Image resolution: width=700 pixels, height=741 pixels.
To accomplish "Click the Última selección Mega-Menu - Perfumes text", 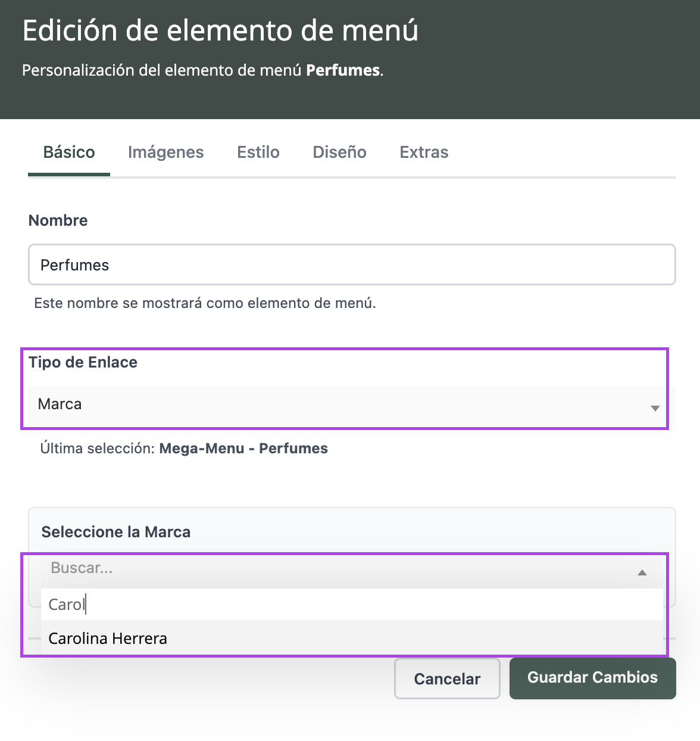I will (184, 449).
